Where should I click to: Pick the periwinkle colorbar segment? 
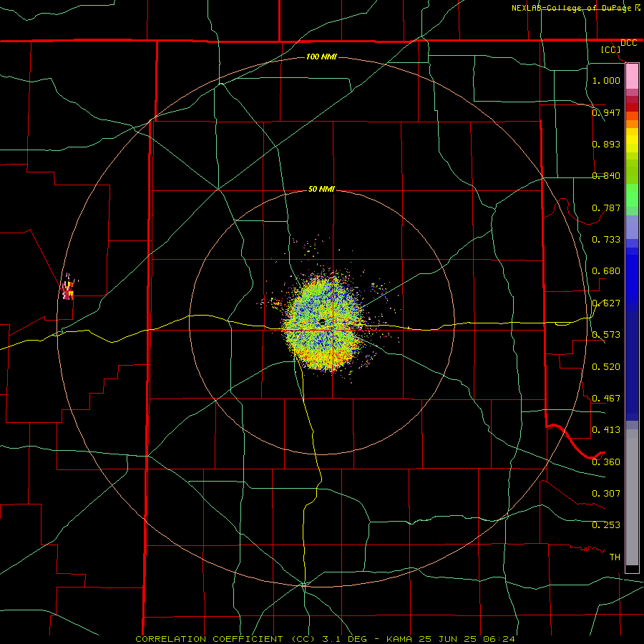632,227
